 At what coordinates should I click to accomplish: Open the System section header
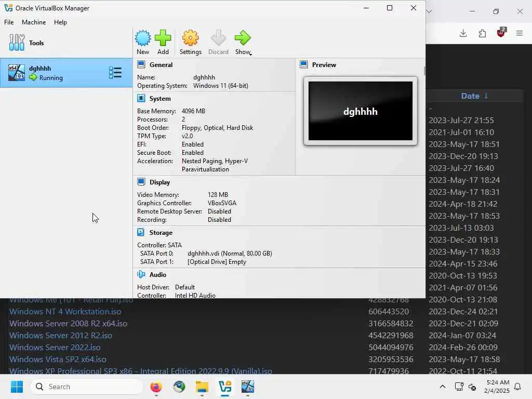pos(160,99)
